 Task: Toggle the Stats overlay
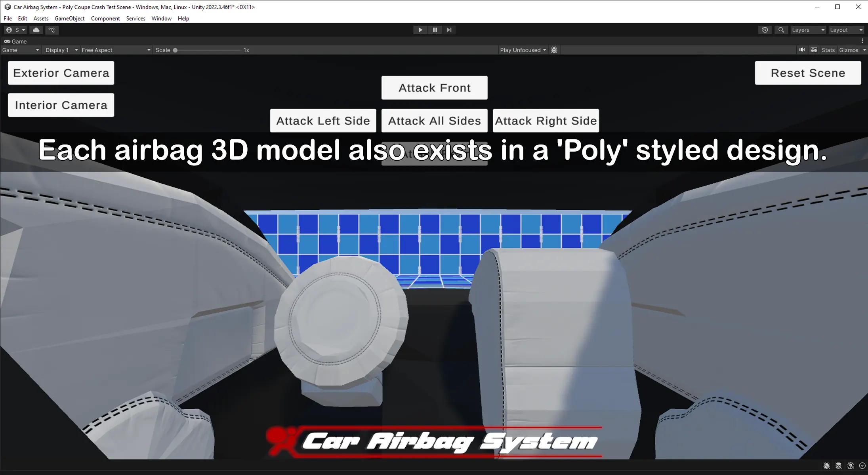[x=828, y=50]
